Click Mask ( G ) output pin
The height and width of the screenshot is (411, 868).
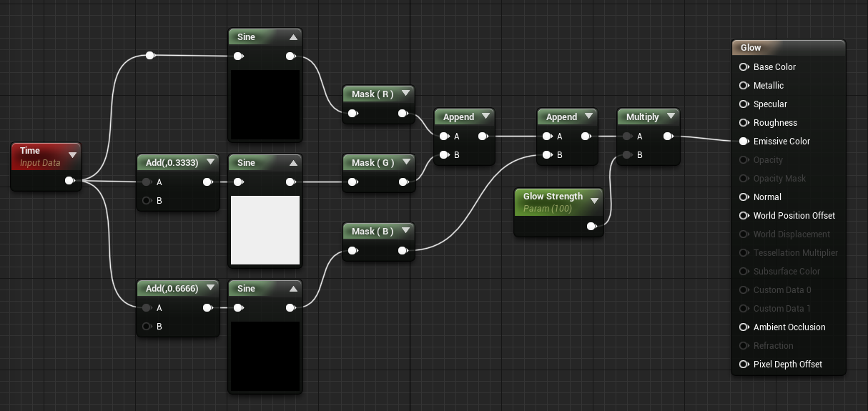(403, 182)
